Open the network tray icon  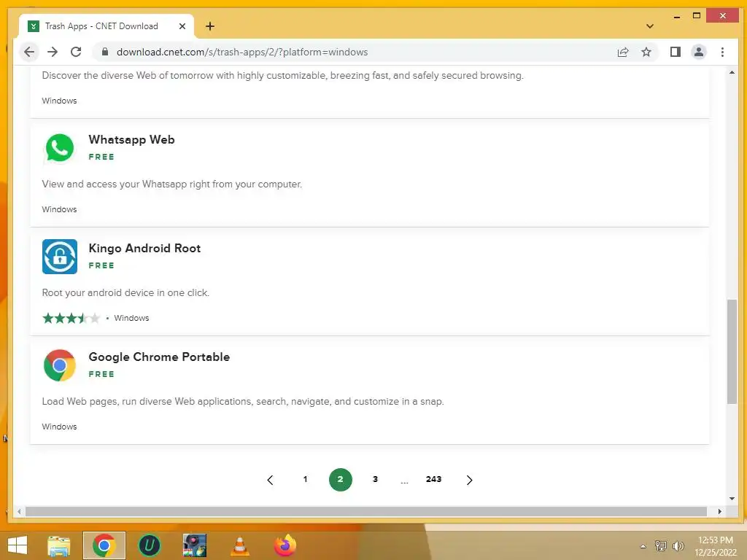(x=661, y=545)
